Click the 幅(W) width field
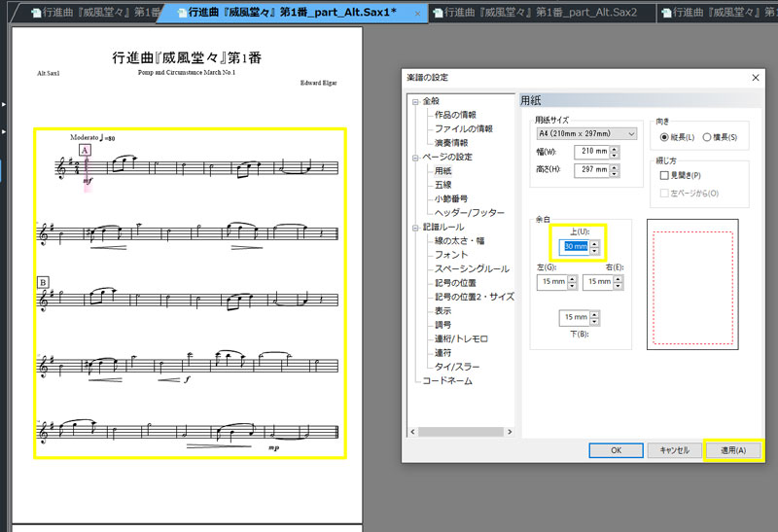Image resolution: width=778 pixels, height=532 pixels. coord(591,152)
